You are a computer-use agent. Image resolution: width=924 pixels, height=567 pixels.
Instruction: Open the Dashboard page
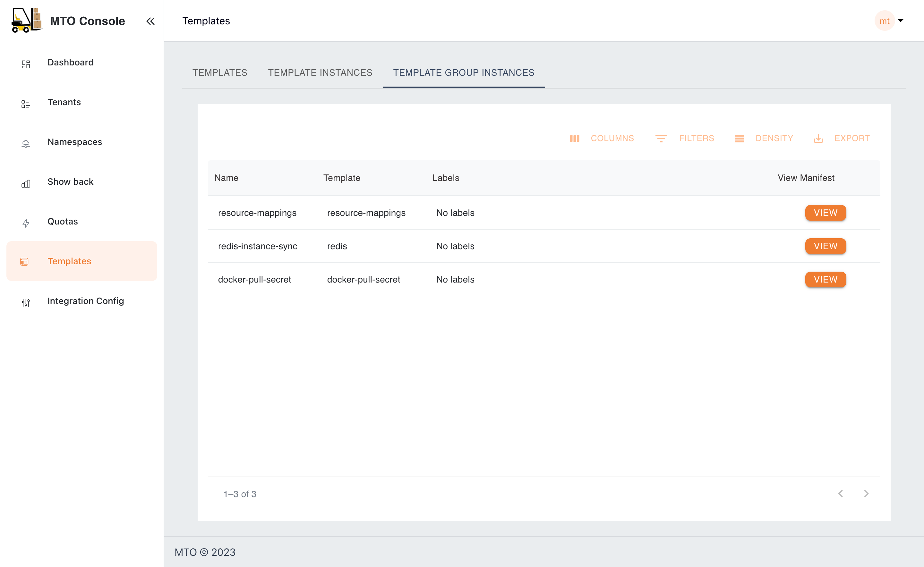tap(82, 62)
